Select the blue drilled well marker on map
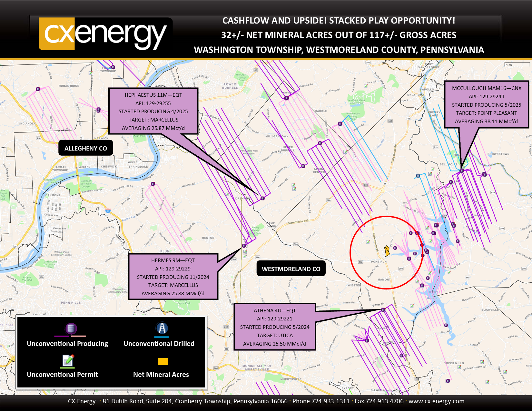Screen dimensions: 532x411 point(418,176)
